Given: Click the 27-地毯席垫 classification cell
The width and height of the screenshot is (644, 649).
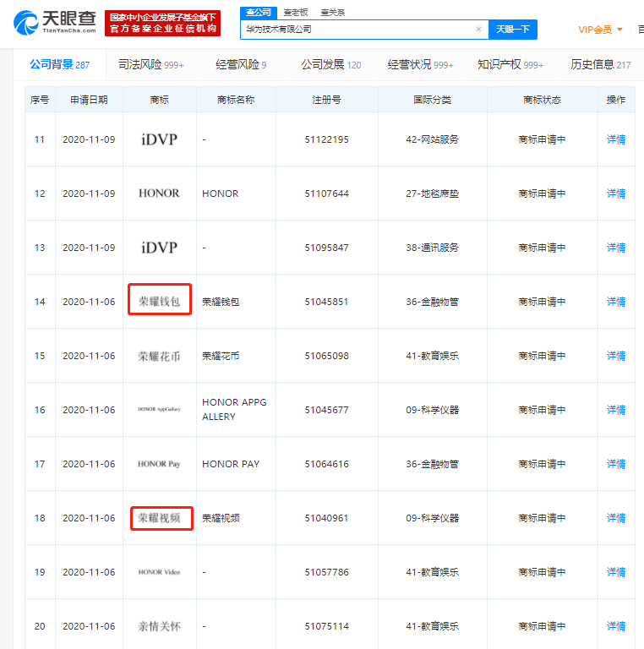Looking at the screenshot, I should [432, 194].
